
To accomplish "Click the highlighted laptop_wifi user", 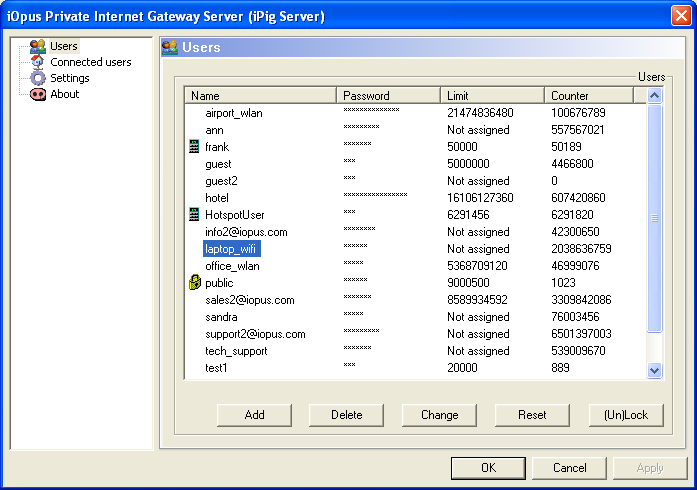I will 232,249.
